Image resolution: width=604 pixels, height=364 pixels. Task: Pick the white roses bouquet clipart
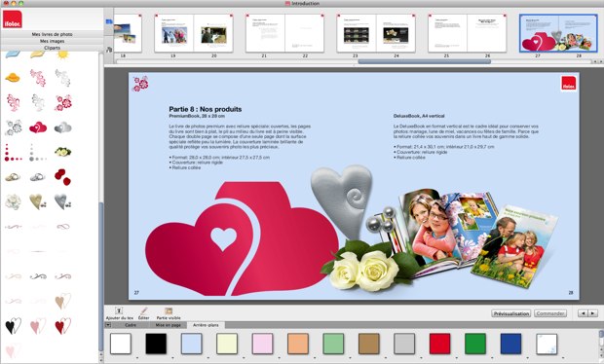[62, 152]
